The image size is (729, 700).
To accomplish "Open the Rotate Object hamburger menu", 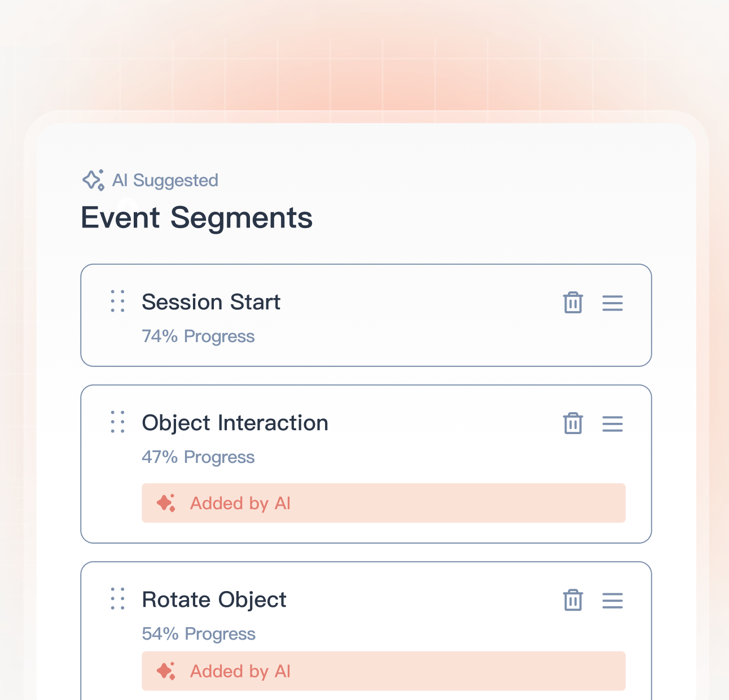I will pos(612,601).
